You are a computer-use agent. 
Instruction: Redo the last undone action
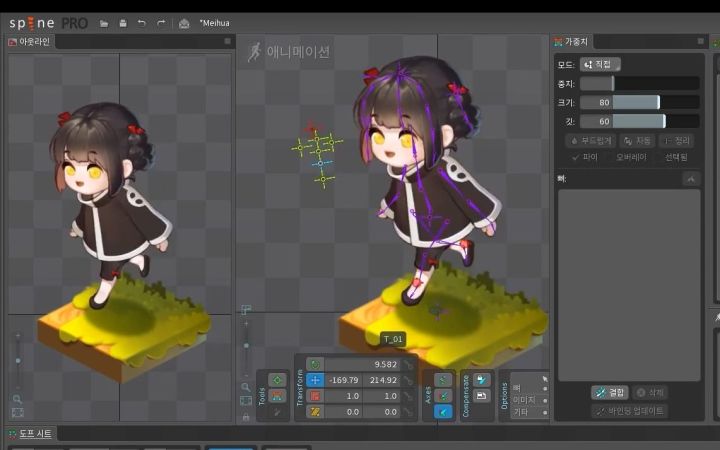tap(161, 23)
